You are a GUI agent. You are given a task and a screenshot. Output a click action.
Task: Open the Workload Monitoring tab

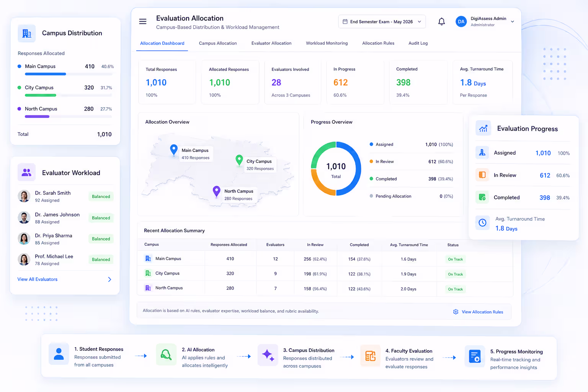tap(327, 43)
